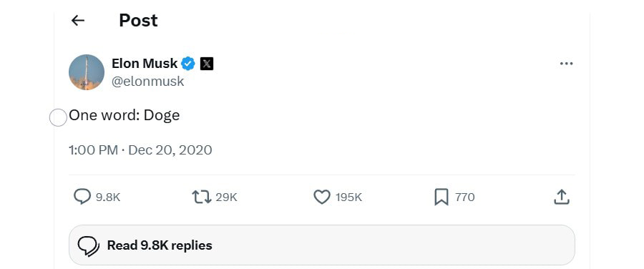Click the 29K reposts count
Image resolution: width=644 pixels, height=269 pixels.
coord(226,197)
